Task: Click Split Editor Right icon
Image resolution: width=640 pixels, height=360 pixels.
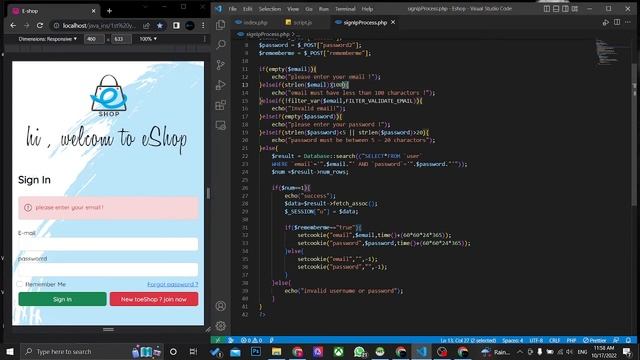Action: point(617,22)
